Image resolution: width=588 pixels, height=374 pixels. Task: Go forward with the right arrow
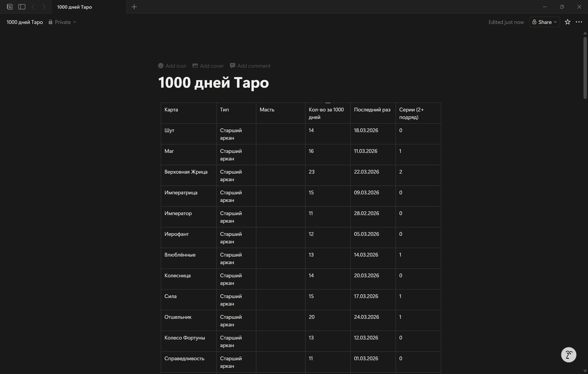coord(44,7)
